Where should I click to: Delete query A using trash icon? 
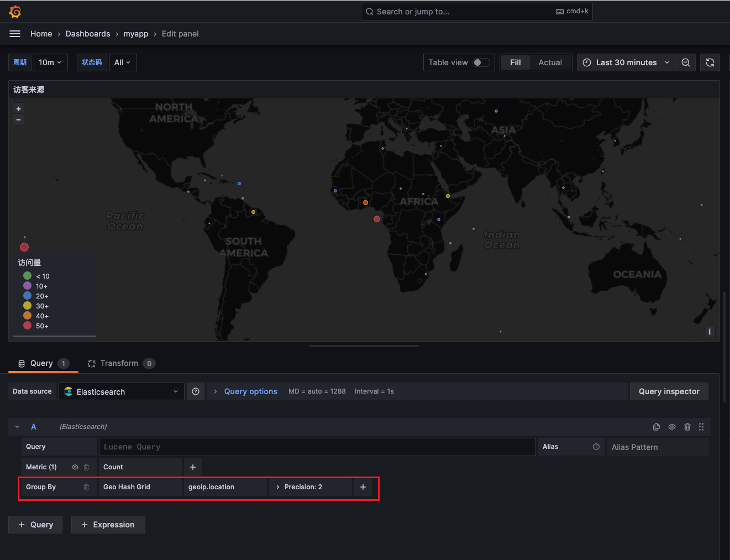(687, 427)
